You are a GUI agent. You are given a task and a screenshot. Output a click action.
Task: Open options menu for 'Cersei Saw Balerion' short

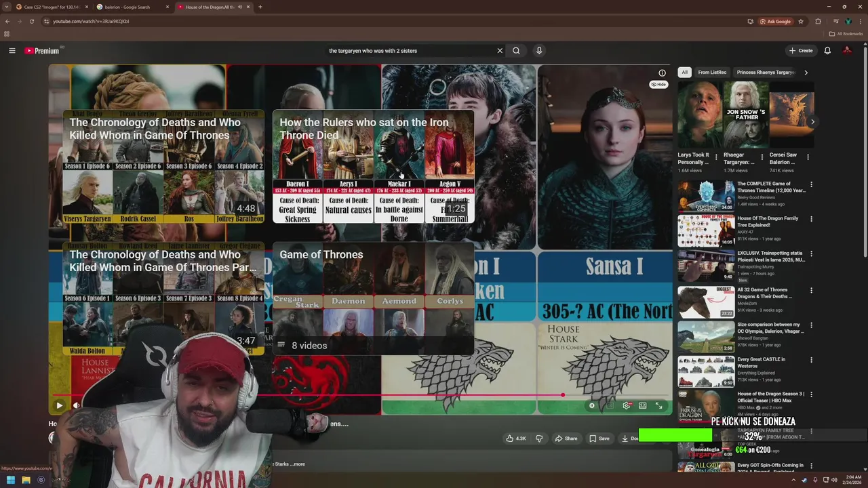[808, 157]
